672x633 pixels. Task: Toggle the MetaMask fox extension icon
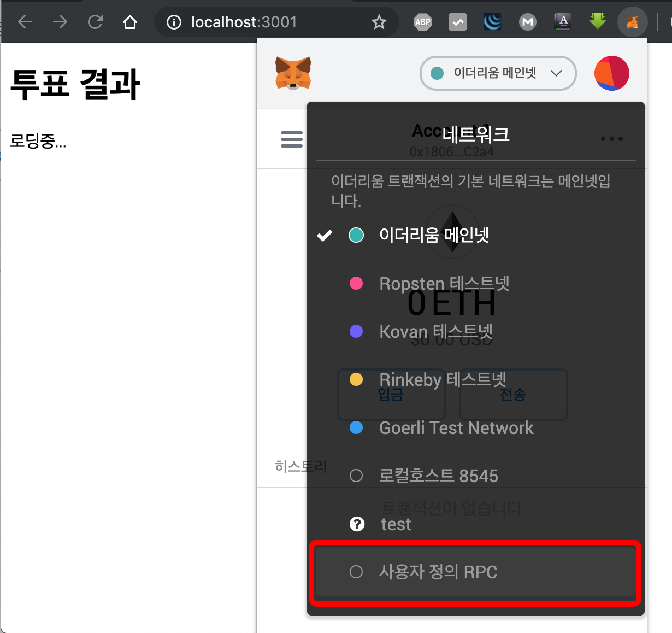[633, 22]
